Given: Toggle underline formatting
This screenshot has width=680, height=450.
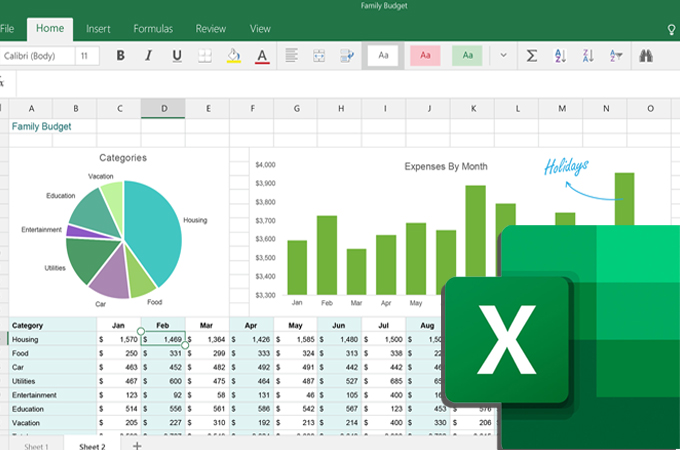Looking at the screenshot, I should pos(177,56).
